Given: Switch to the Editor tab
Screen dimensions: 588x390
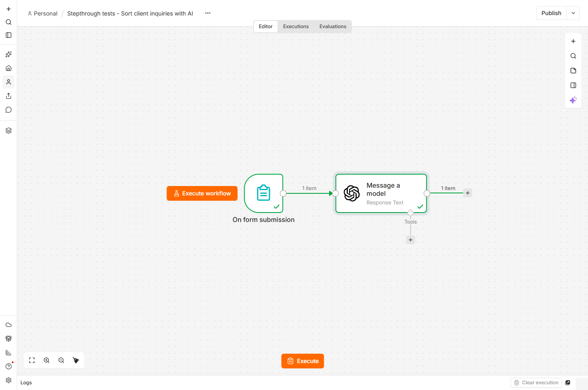Looking at the screenshot, I should (265, 27).
